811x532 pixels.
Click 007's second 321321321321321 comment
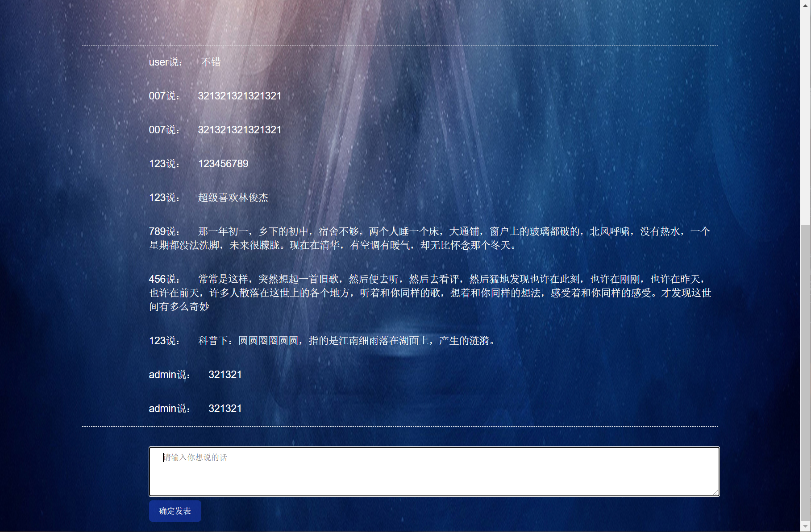(x=239, y=130)
